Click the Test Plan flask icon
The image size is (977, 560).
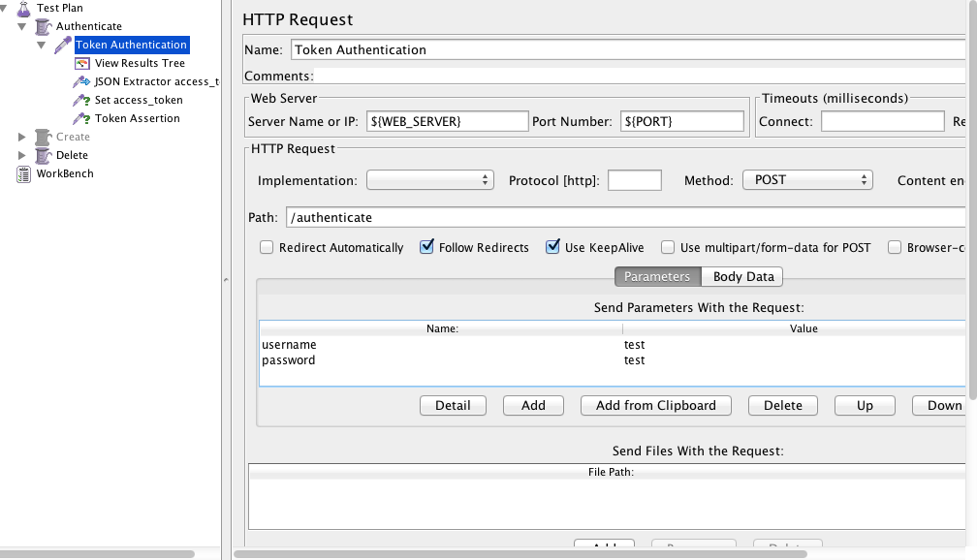24,8
